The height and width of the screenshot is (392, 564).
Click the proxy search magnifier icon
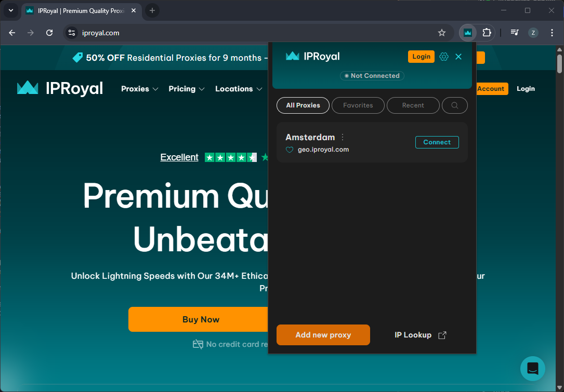point(454,105)
